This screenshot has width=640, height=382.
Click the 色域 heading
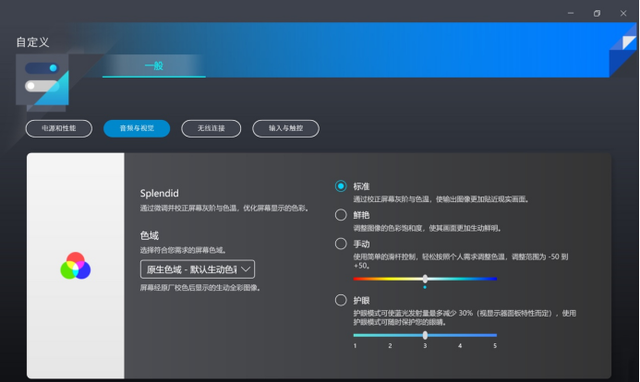(149, 235)
